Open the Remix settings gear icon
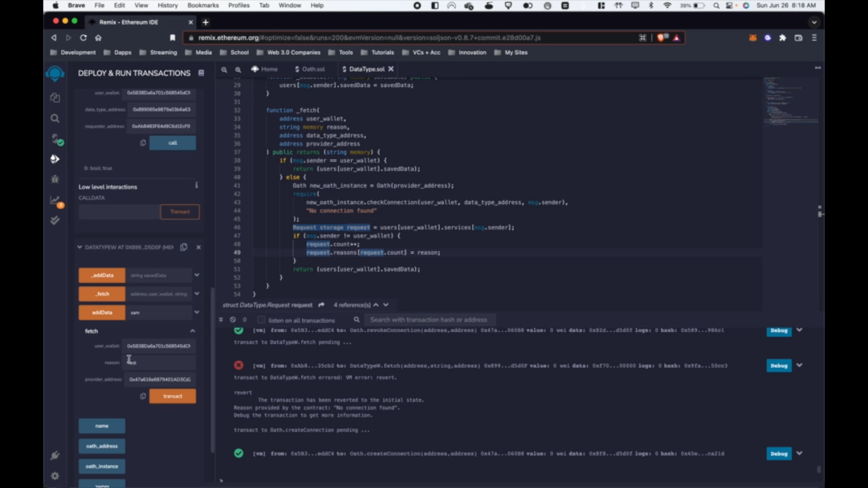 coord(55,476)
